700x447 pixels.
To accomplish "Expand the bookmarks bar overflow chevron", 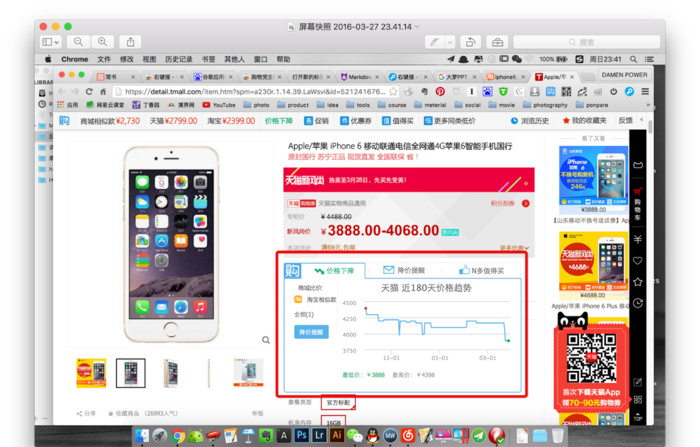I will point(648,105).
